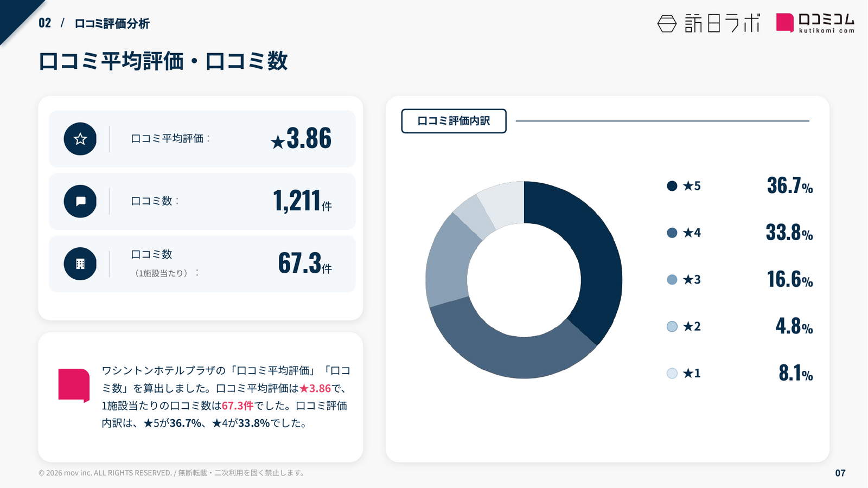868x488 pixels.
Task: Click the pink ★3.86 in the summary text
Action: click(x=315, y=388)
